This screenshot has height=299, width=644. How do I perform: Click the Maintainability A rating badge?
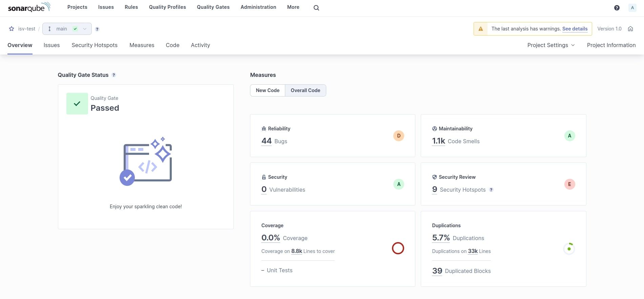tap(569, 136)
